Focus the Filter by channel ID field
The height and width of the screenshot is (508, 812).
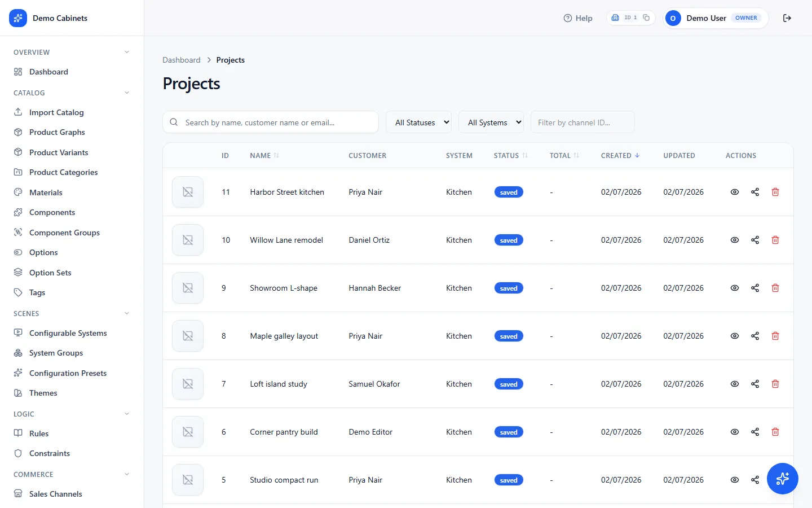coord(582,122)
